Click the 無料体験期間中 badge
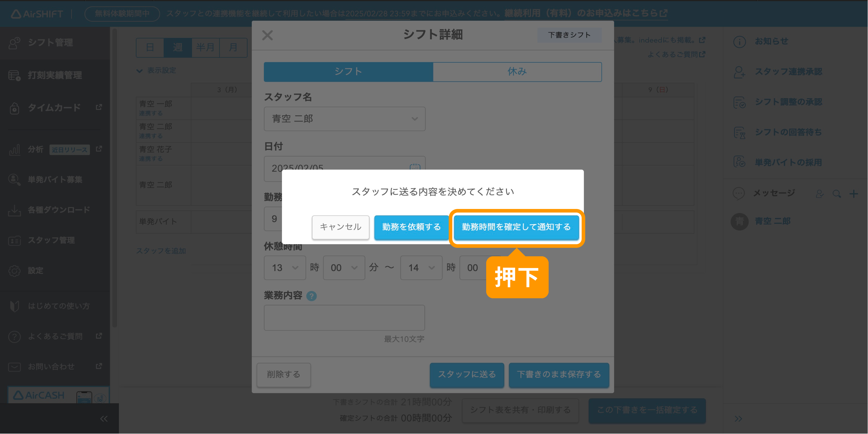The width and height of the screenshot is (868, 434). click(122, 14)
